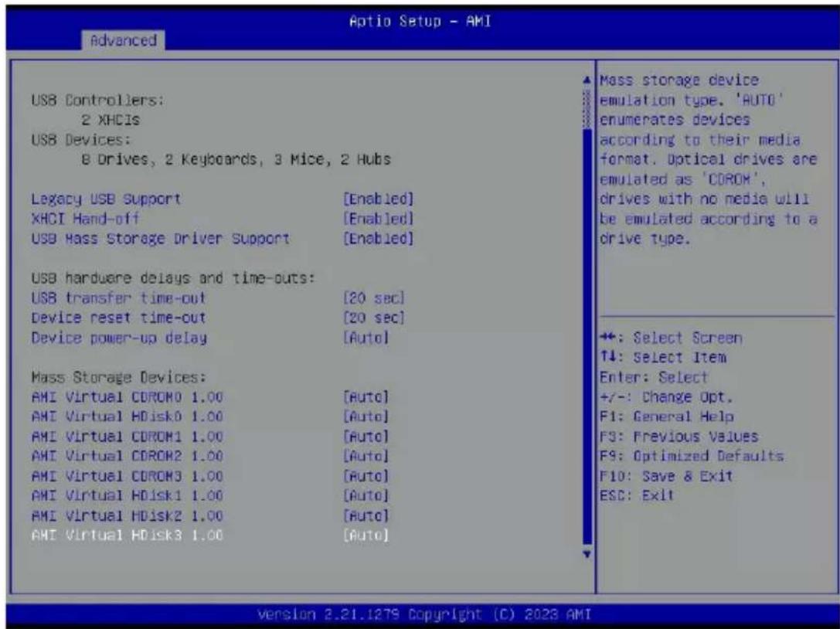
Task: Click ESC: Exit hint
Action: [637, 495]
